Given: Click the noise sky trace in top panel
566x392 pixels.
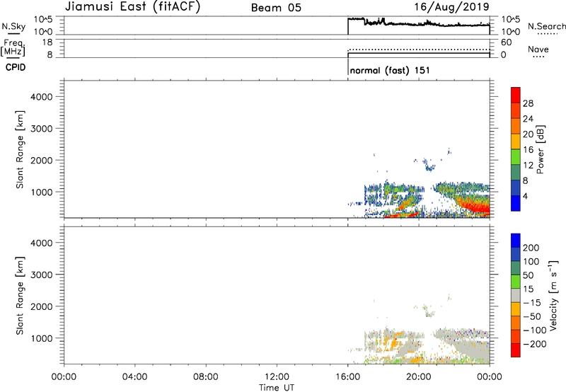Looking at the screenshot, I should 419,23.
